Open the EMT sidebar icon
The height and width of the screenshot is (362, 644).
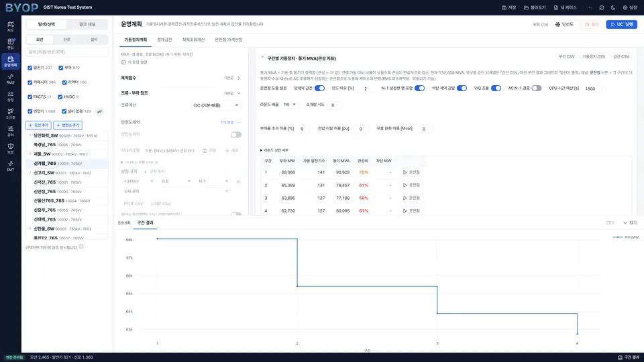click(10, 166)
